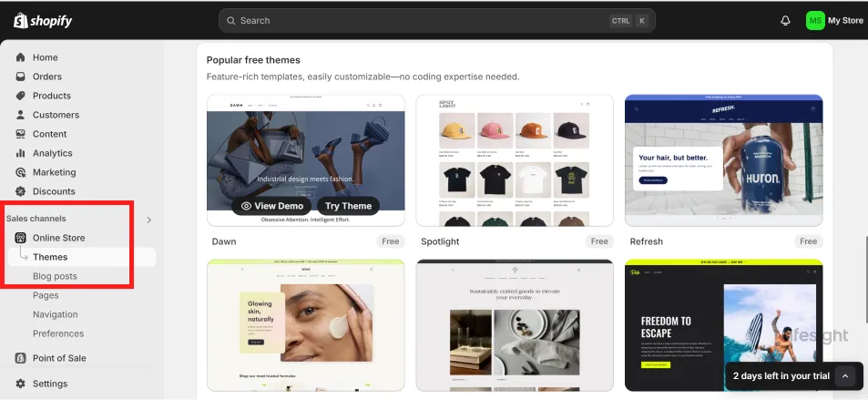Open the Marketing section
Viewport: 868px width, 400px height.
tap(55, 172)
